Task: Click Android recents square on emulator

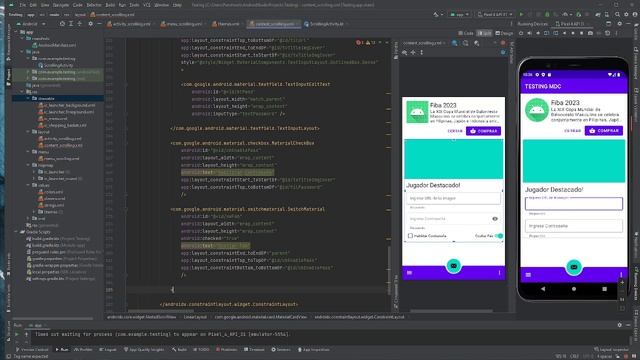Action: click(604, 289)
